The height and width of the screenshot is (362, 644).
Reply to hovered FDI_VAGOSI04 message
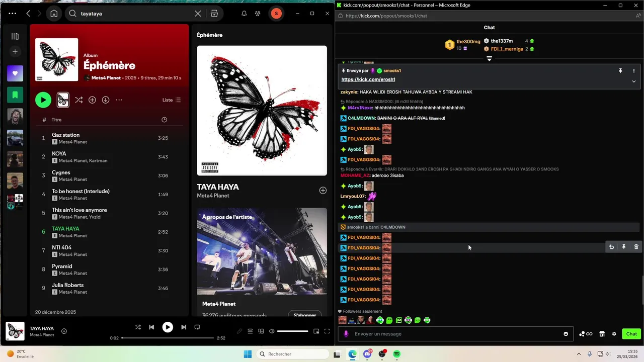coord(611,247)
